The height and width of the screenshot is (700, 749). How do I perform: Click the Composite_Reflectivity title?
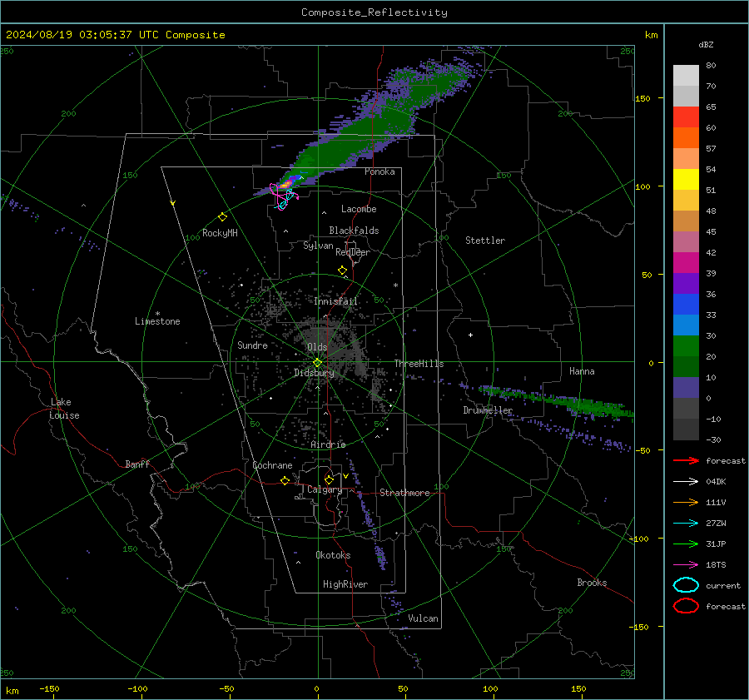coord(374,12)
